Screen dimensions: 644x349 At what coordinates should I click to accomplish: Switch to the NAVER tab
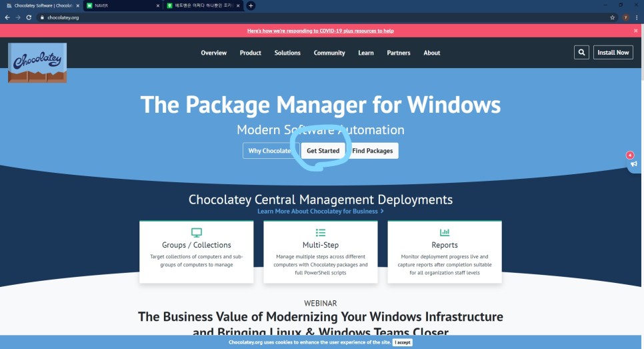[x=123, y=6]
